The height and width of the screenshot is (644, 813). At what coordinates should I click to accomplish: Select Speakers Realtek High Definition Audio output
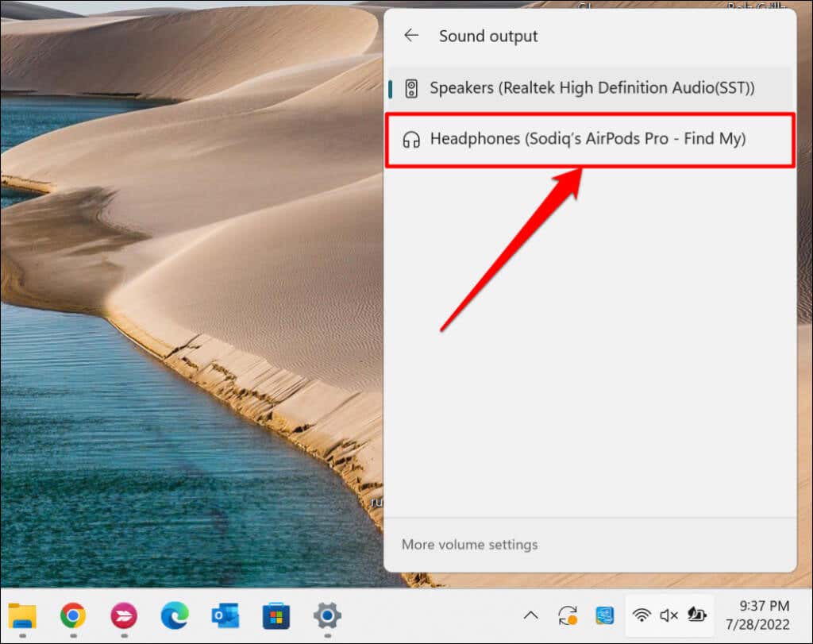(x=590, y=88)
